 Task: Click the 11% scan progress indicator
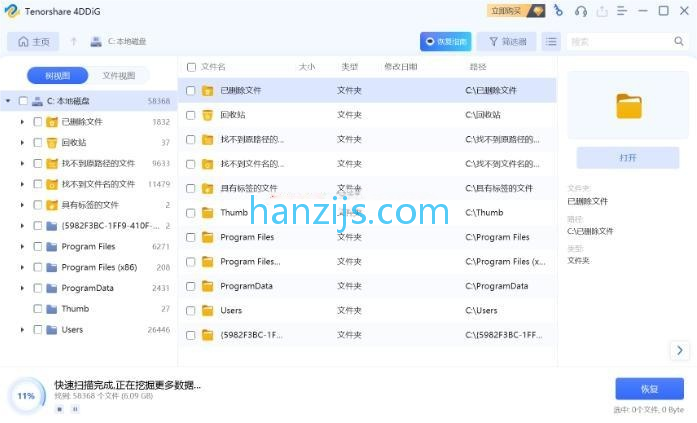tap(26, 396)
